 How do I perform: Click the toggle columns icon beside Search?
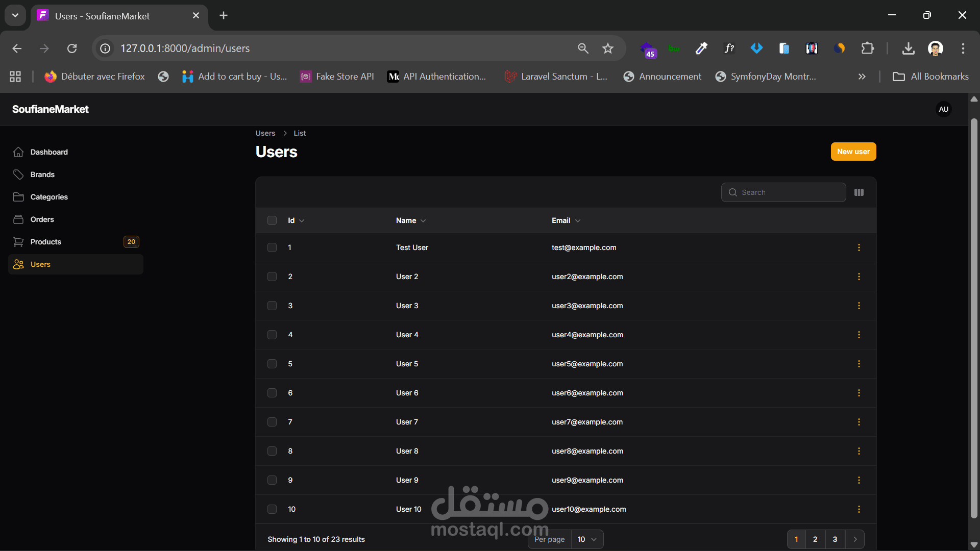point(859,192)
